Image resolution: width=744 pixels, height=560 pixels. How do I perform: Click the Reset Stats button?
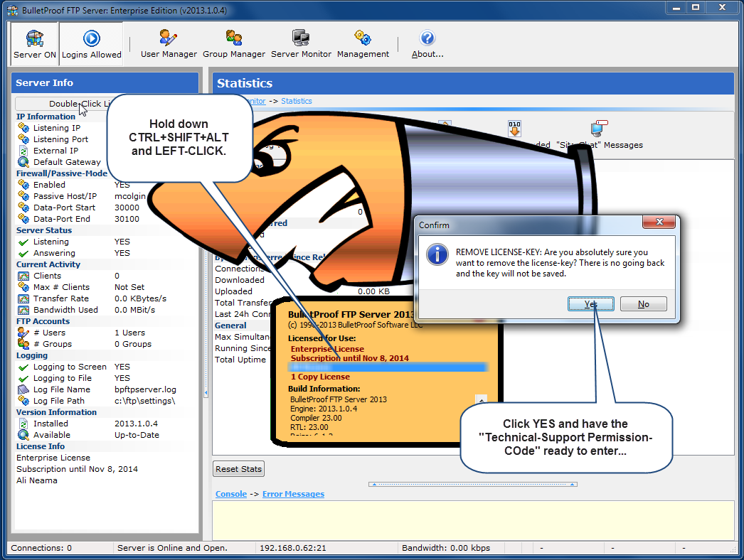[x=239, y=469]
